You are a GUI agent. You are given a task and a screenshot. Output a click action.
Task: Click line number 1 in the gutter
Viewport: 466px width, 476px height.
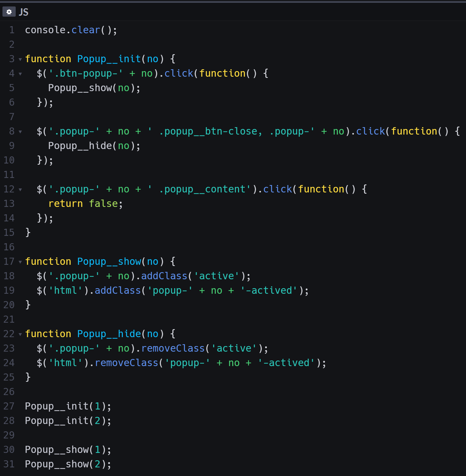click(x=12, y=30)
